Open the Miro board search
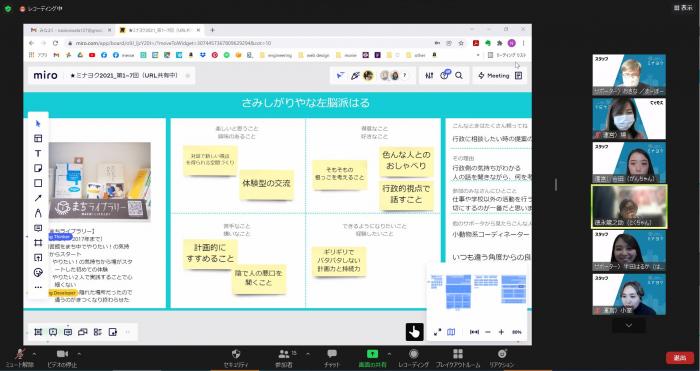Screen dimensions: 700x371 (458, 75)
